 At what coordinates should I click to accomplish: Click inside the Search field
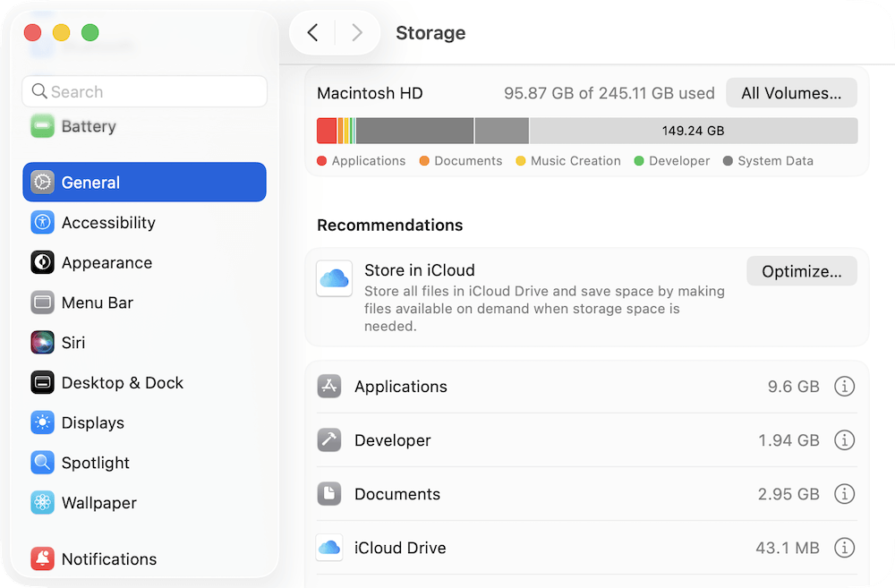coord(143,91)
